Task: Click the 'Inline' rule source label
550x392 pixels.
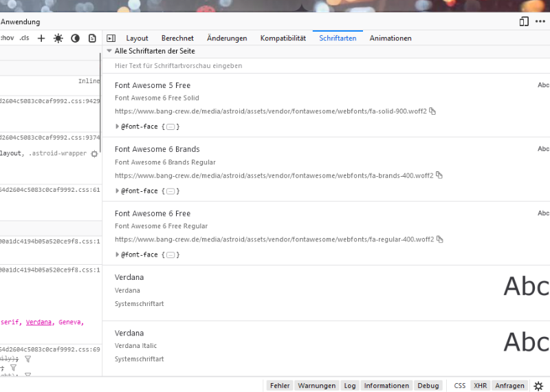Action: point(89,81)
